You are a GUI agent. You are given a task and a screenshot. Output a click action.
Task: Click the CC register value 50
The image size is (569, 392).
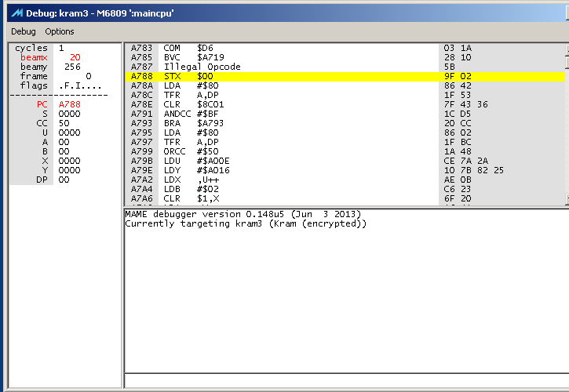64,123
